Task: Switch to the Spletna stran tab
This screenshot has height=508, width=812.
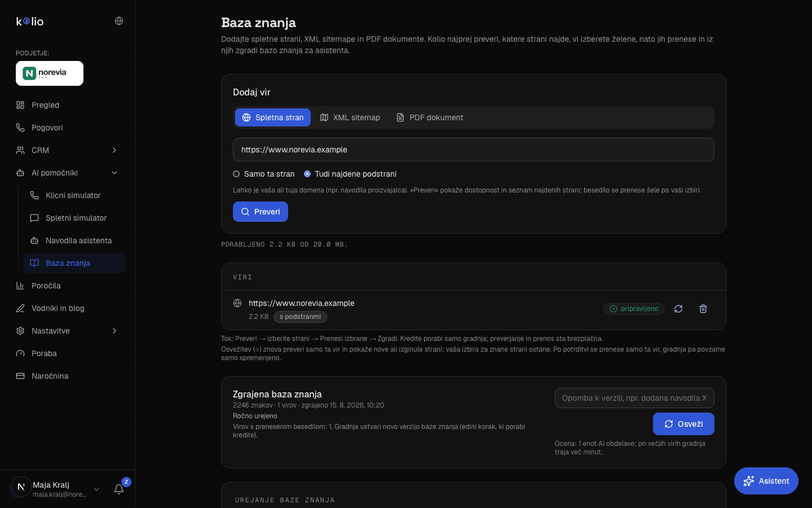Action: [273, 117]
